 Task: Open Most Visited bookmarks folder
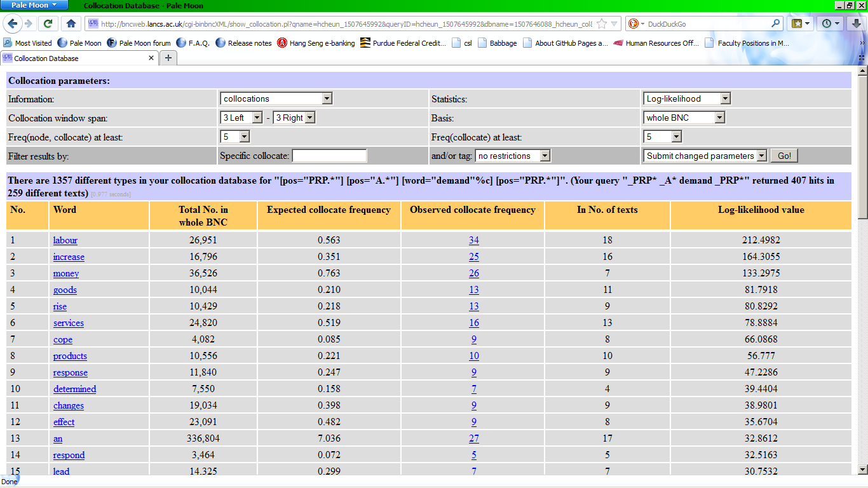pyautogui.click(x=27, y=43)
